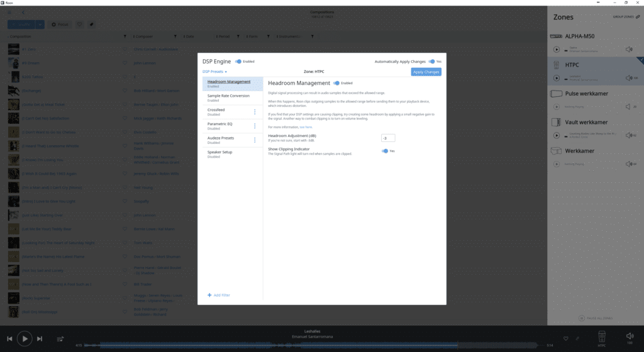Open Instrumentation column filter funnel
Image resolution: width=644 pixels, height=352 pixels.
pyautogui.click(x=312, y=36)
